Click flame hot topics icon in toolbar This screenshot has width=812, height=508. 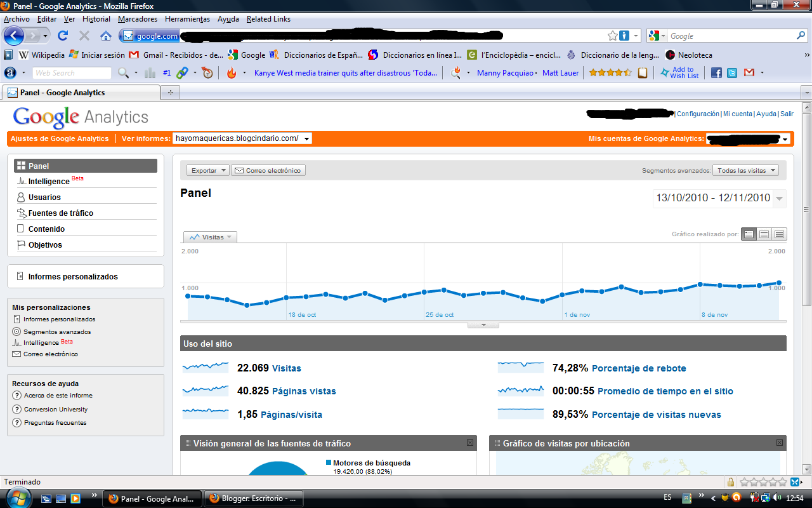coord(232,73)
